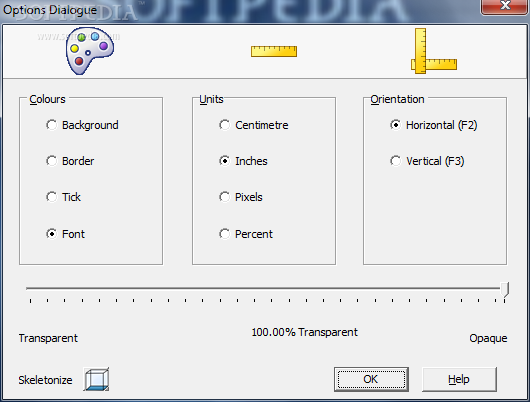Open Help from the dialog
This screenshot has width=530, height=402.
459,379
